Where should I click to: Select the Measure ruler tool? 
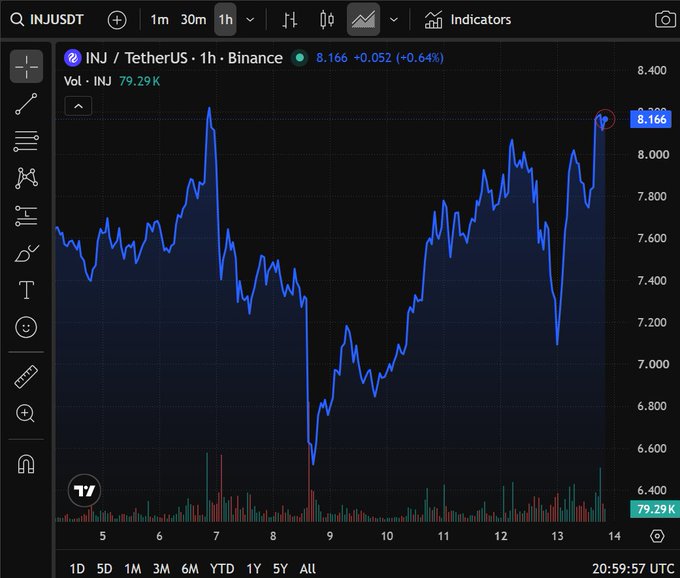coord(26,376)
